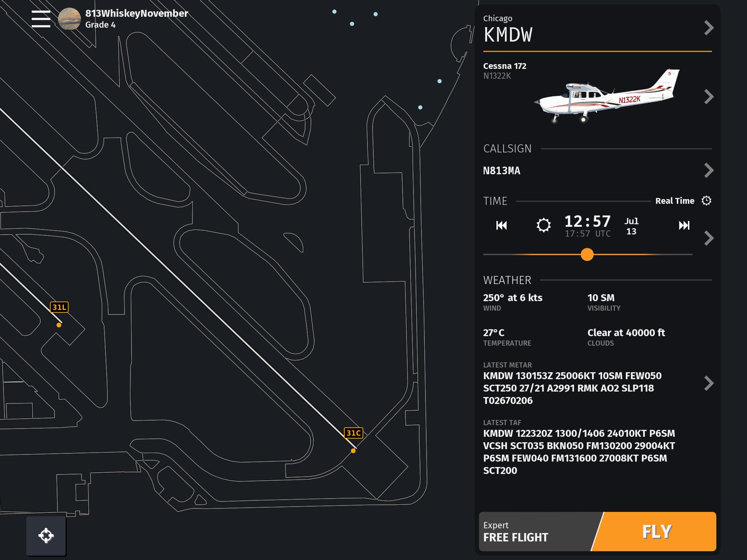Open callsign N813MA editor
The height and width of the screenshot is (560, 747).
tap(709, 170)
